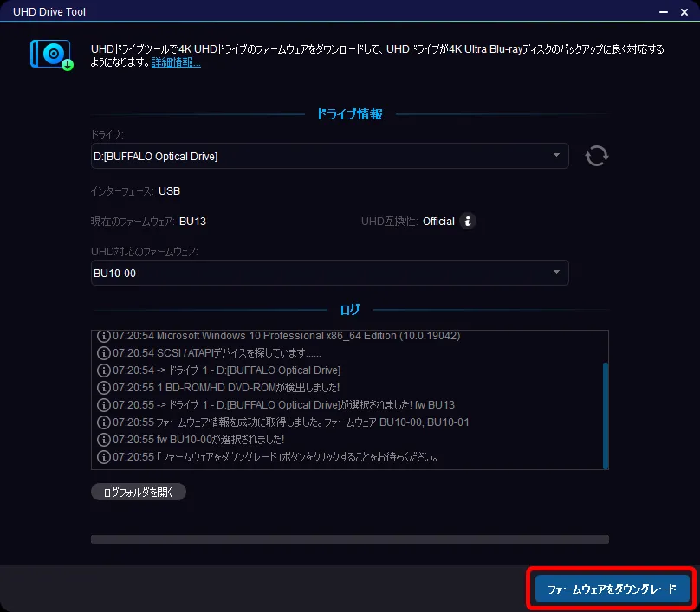The width and height of the screenshot is (700, 612).
Task: Click info icon beside 07:20:54 ドライブ 1 entry
Action: click(104, 370)
